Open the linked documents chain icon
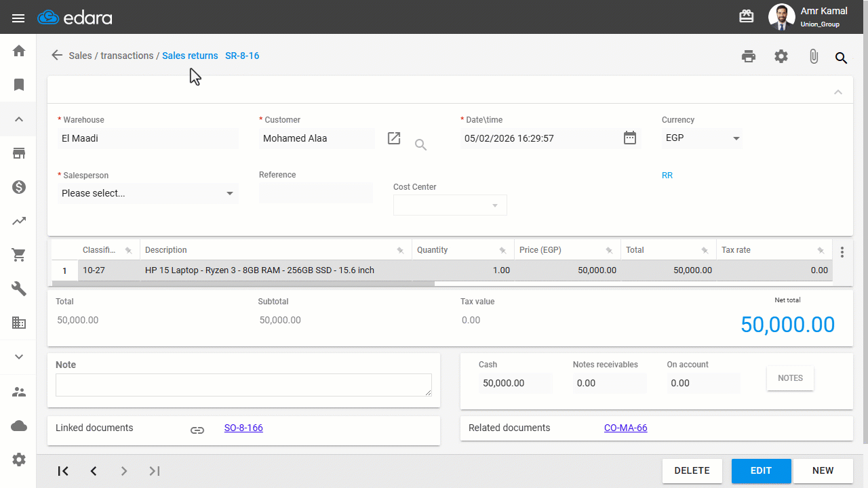Viewport: 868px width, 488px height. [197, 430]
